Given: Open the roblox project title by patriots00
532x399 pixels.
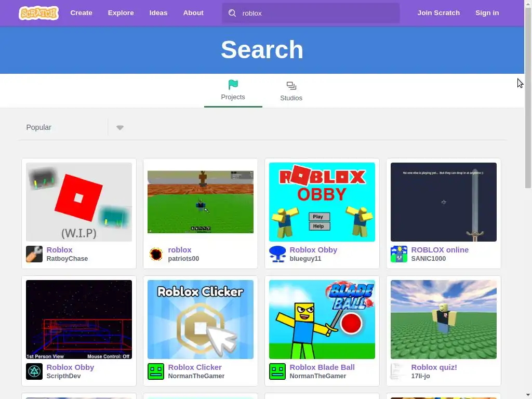Looking at the screenshot, I should [180, 250].
